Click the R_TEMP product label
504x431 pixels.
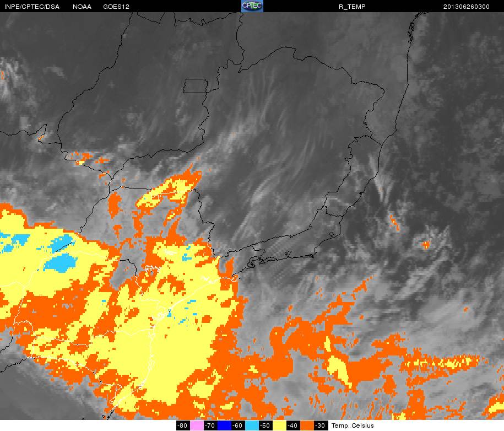[x=352, y=7]
